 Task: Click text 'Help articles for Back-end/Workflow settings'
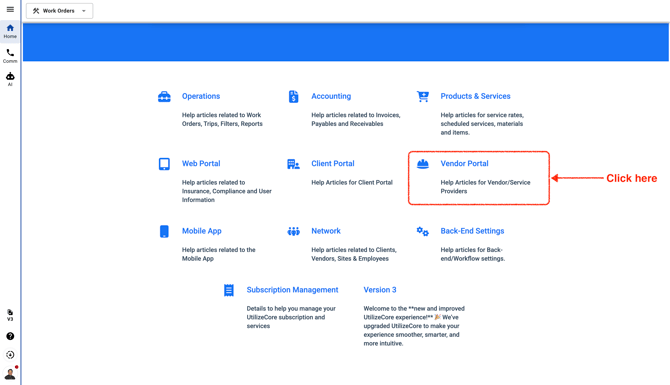click(x=473, y=254)
